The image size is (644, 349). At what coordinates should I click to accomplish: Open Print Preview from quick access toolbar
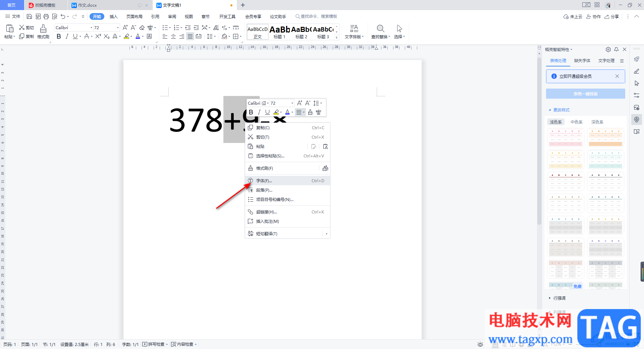point(55,16)
